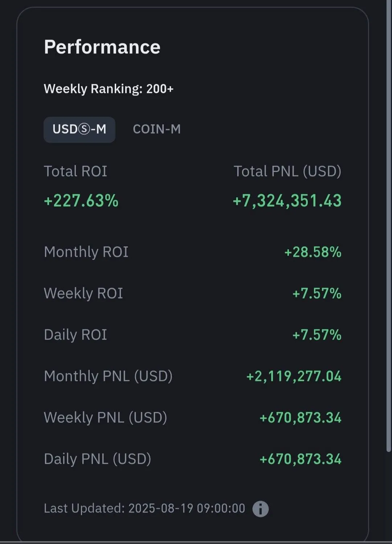The width and height of the screenshot is (392, 544).
Task: Click the Weekly Ranking: 200+ text
Action: click(109, 89)
